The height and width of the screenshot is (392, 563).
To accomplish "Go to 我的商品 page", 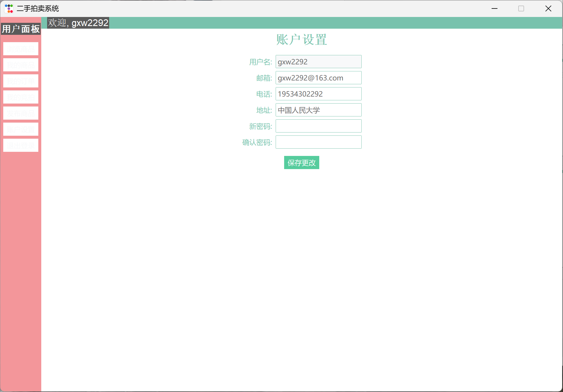I will [x=21, y=65].
